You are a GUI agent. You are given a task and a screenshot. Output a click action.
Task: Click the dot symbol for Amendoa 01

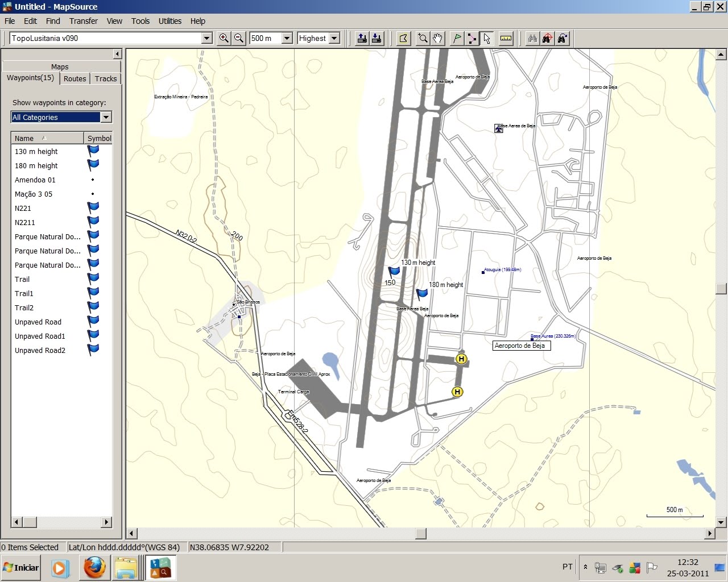click(x=93, y=180)
